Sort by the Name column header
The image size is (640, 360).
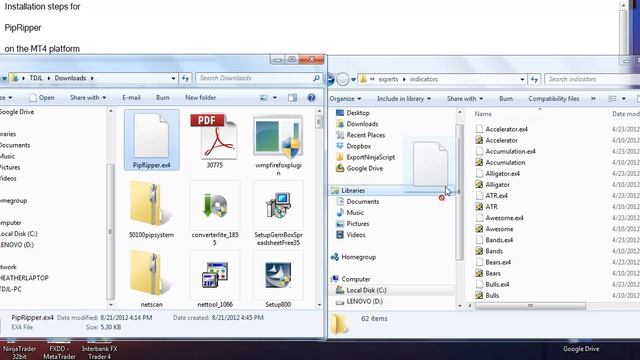483,114
